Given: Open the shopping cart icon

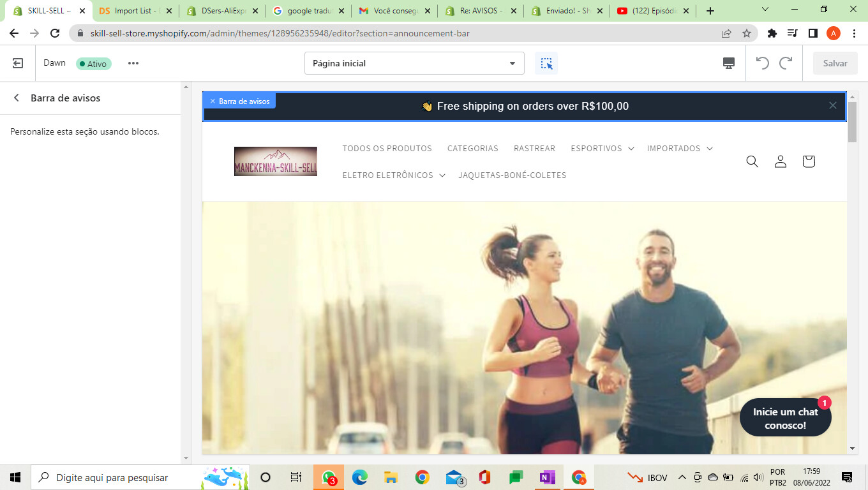Looking at the screenshot, I should pos(809,161).
